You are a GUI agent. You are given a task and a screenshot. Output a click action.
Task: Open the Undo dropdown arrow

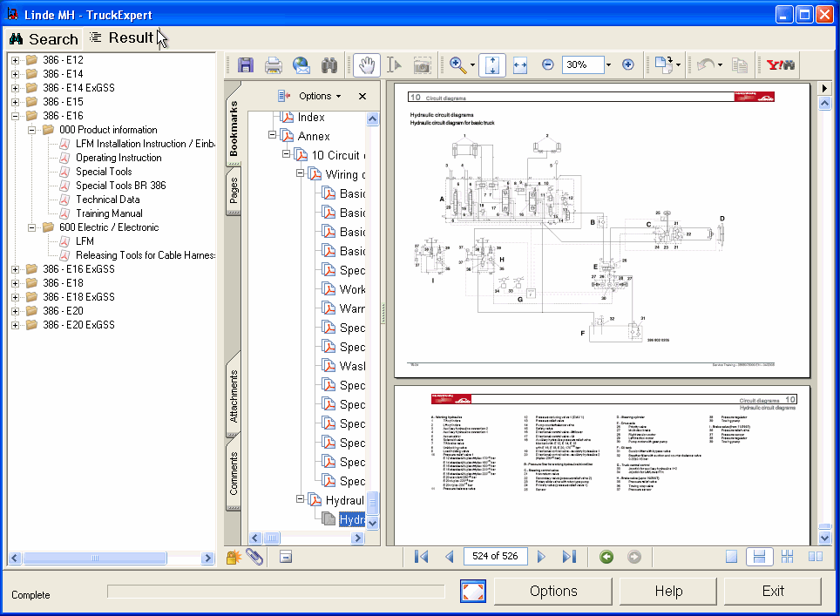pos(720,65)
